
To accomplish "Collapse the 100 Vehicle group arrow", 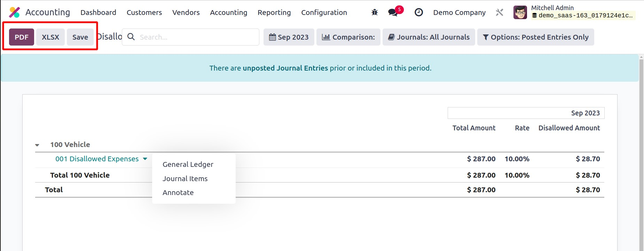I will click(x=37, y=145).
